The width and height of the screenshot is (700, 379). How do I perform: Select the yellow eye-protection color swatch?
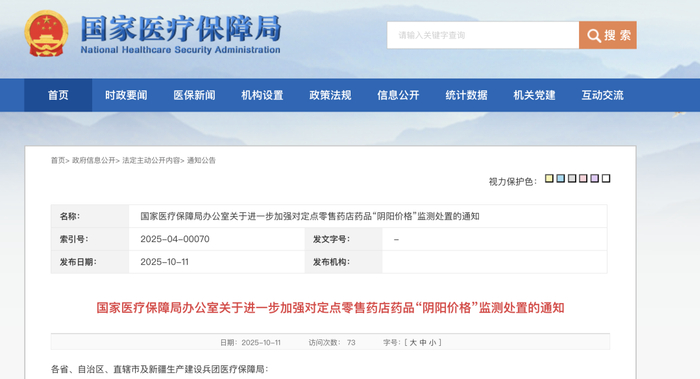point(549,179)
